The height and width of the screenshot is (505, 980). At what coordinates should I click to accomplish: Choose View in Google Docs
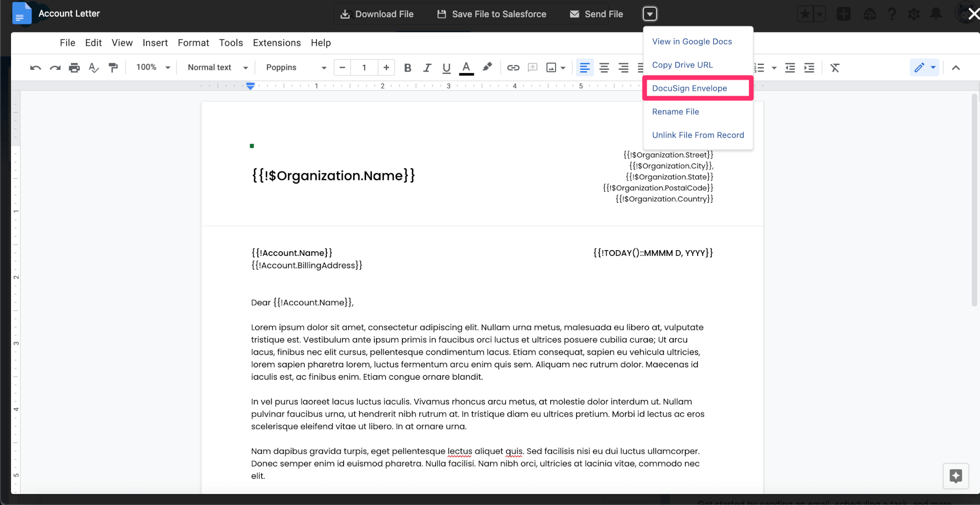tap(692, 42)
